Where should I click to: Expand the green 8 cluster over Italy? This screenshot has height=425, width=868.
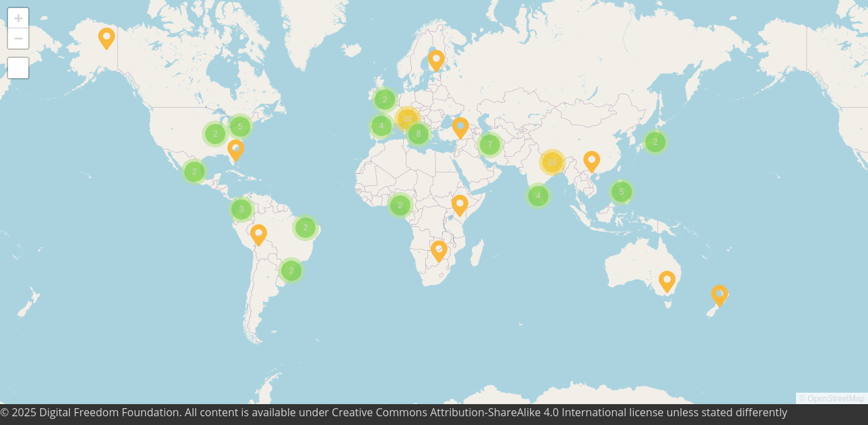coord(418,133)
